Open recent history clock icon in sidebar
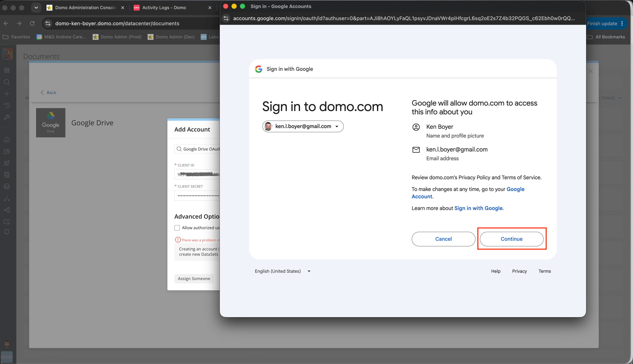 [7, 105]
